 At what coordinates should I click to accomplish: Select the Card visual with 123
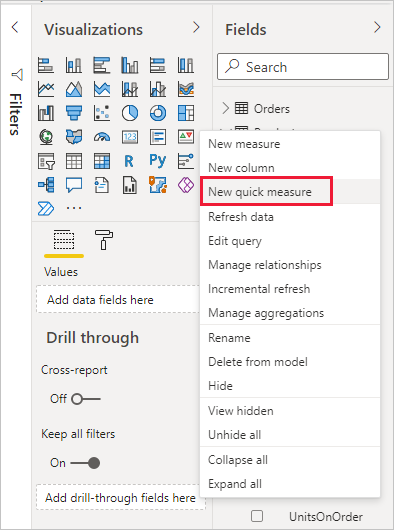point(130,137)
